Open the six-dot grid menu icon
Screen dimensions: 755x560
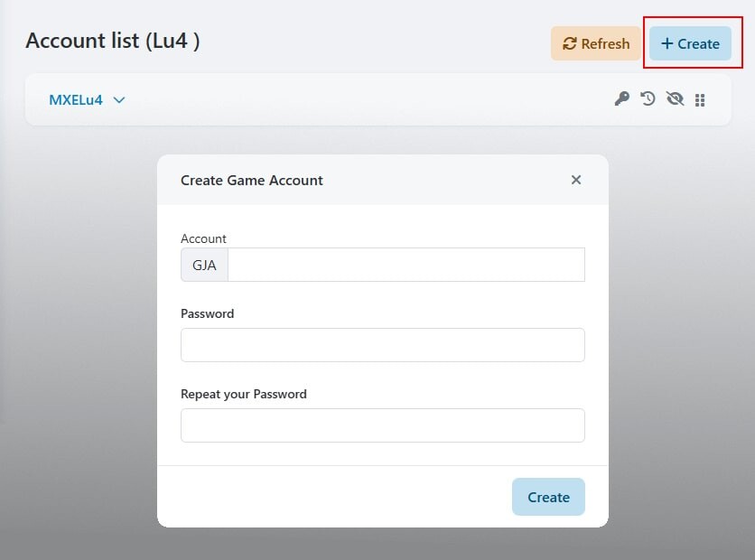700,100
